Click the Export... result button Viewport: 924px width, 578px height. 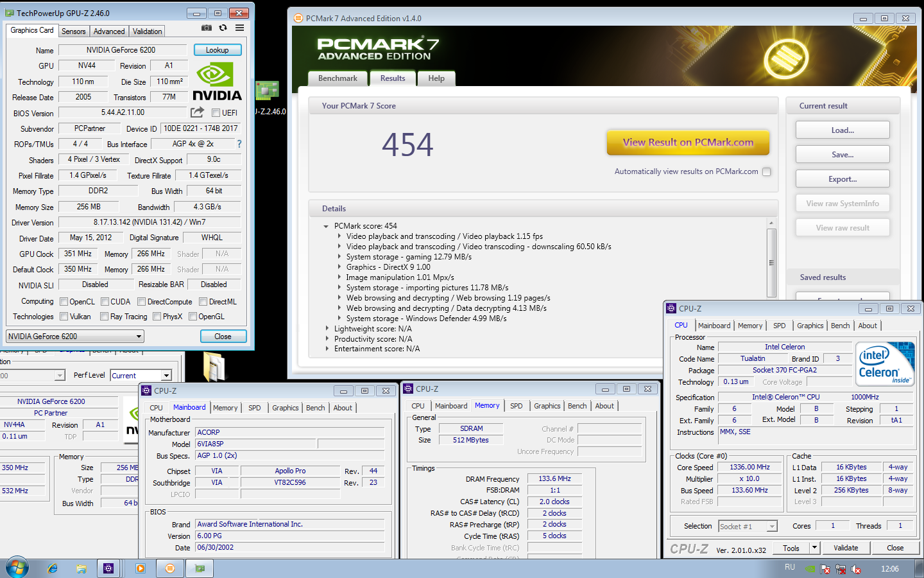(843, 179)
